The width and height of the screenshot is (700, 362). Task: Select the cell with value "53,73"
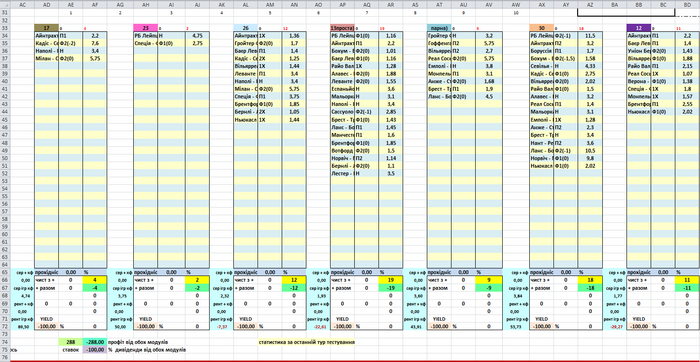[x=516, y=327]
